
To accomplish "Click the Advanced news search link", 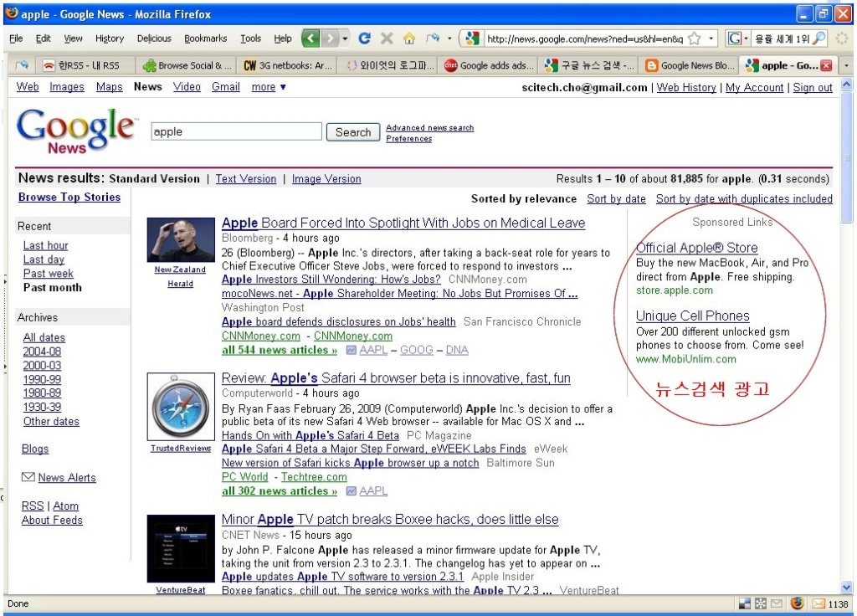I will point(429,127).
